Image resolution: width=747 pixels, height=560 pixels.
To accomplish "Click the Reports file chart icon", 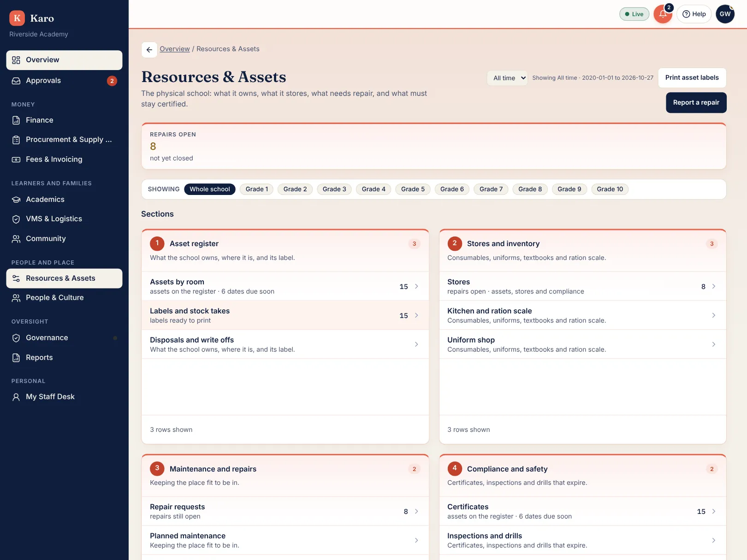I will pyautogui.click(x=16, y=358).
